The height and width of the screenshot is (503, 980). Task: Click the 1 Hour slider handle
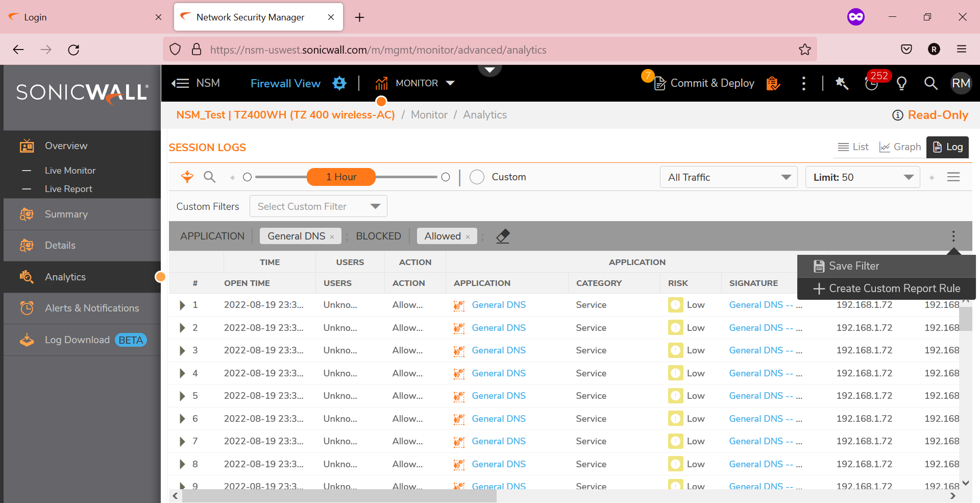tap(341, 177)
